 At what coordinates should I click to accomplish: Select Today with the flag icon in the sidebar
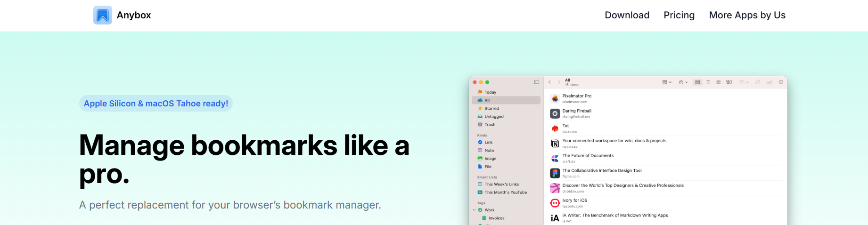(506, 92)
